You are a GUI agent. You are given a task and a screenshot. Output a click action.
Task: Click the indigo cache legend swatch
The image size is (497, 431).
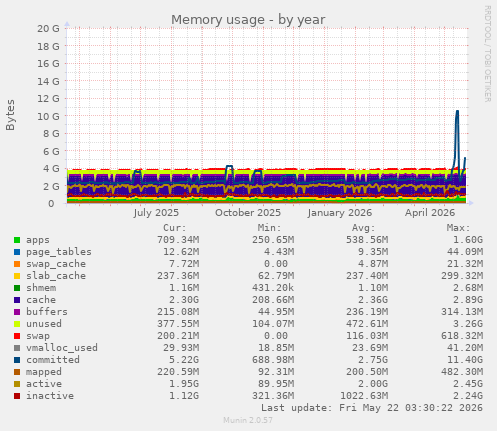[17, 300]
